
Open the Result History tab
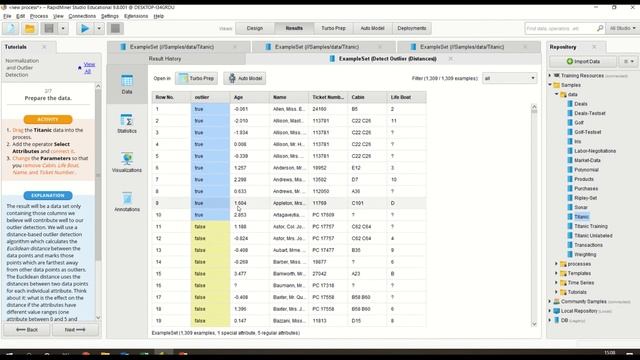tap(165, 59)
